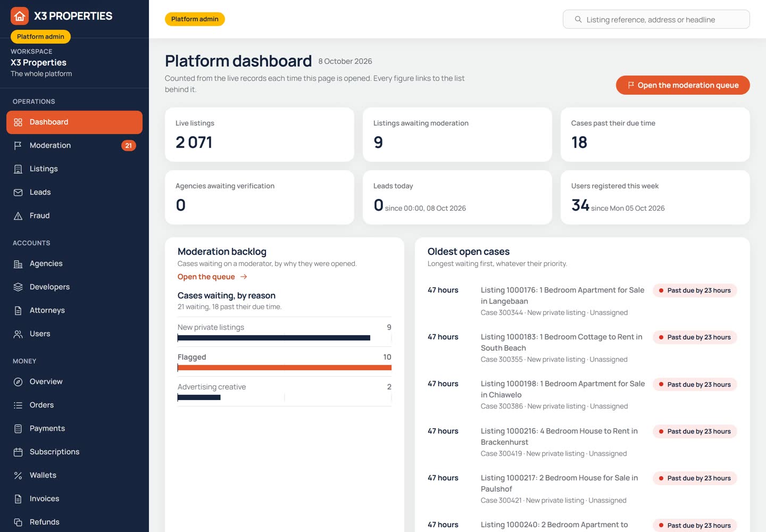Click the Listings building icon

pyautogui.click(x=18, y=169)
